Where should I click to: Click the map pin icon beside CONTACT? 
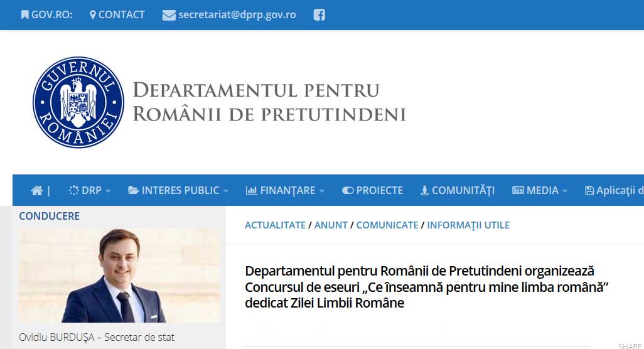93,15
